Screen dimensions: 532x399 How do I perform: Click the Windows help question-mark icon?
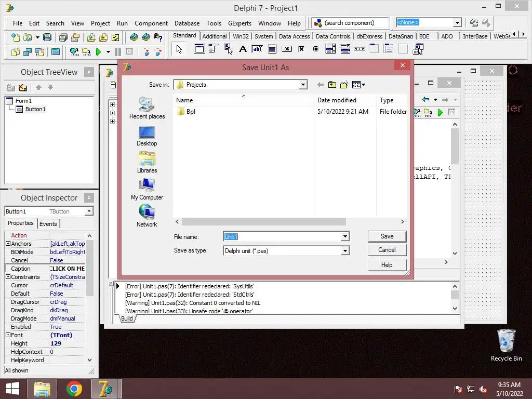click(158, 37)
